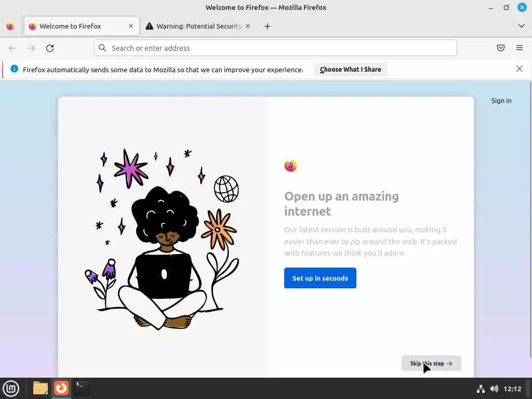This screenshot has width=532, height=399.
Task: Open the network connections tray icon
Action: (x=481, y=389)
